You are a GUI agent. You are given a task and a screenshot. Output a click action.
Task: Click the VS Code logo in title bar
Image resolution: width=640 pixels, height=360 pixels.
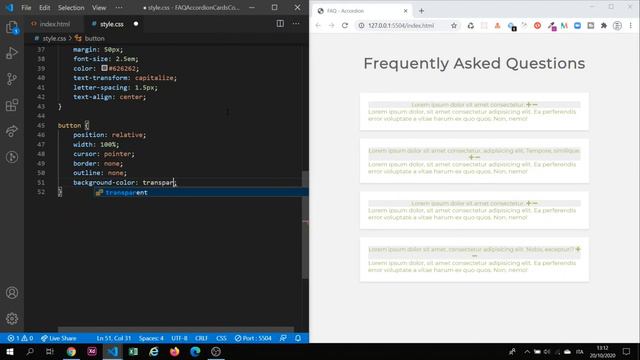[9, 7]
